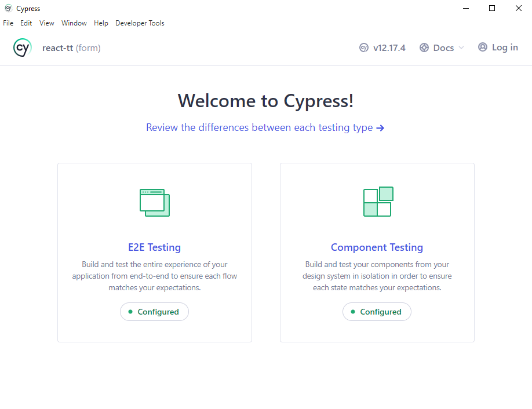Open the v12.17.4 version menu
This screenshot has width=532, height=409.
(x=389, y=48)
